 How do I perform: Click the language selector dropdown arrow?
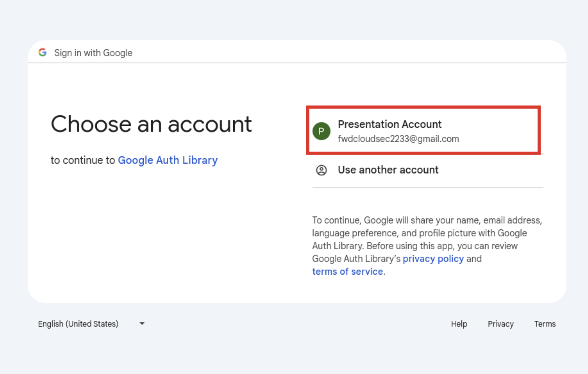(x=142, y=323)
